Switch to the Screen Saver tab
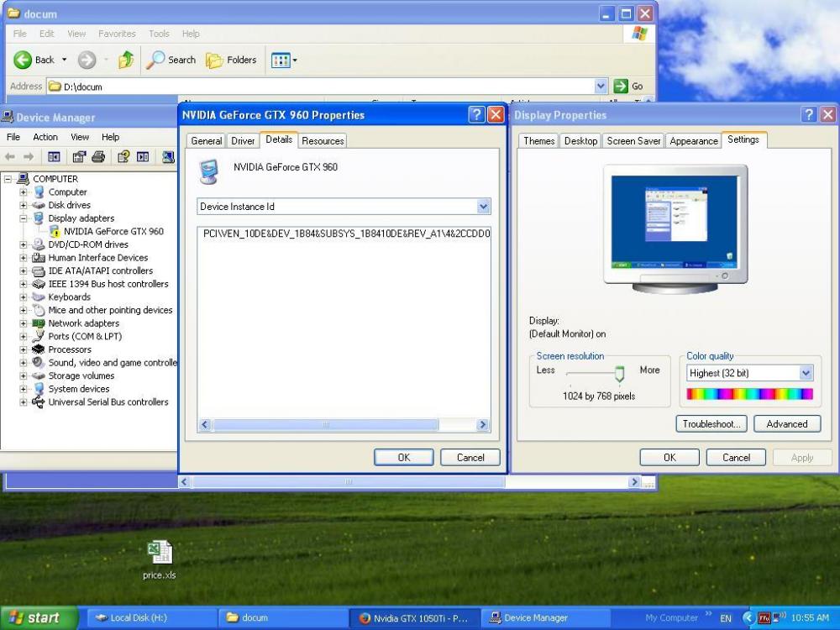The image size is (840, 630). pyautogui.click(x=633, y=141)
